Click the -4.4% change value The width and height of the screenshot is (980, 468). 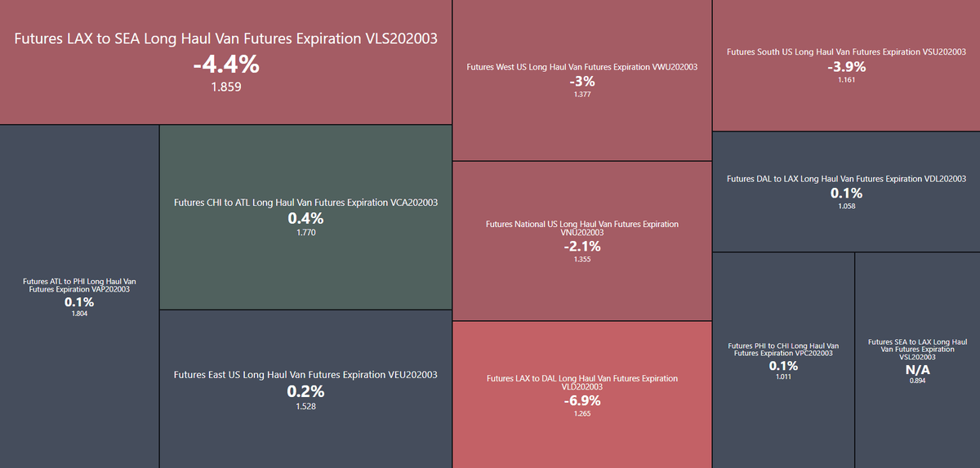[225, 65]
